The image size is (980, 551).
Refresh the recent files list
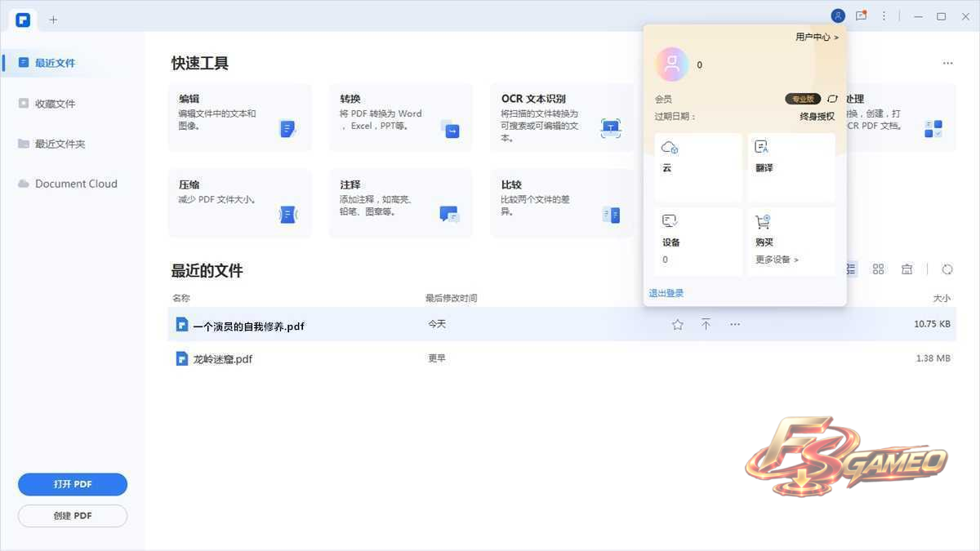click(947, 269)
